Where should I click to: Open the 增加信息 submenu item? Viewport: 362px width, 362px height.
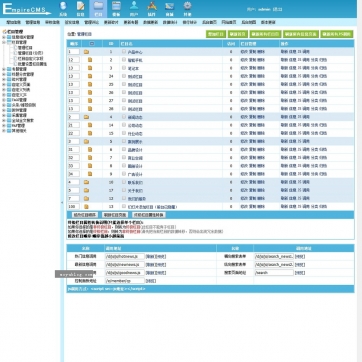(x=14, y=22)
